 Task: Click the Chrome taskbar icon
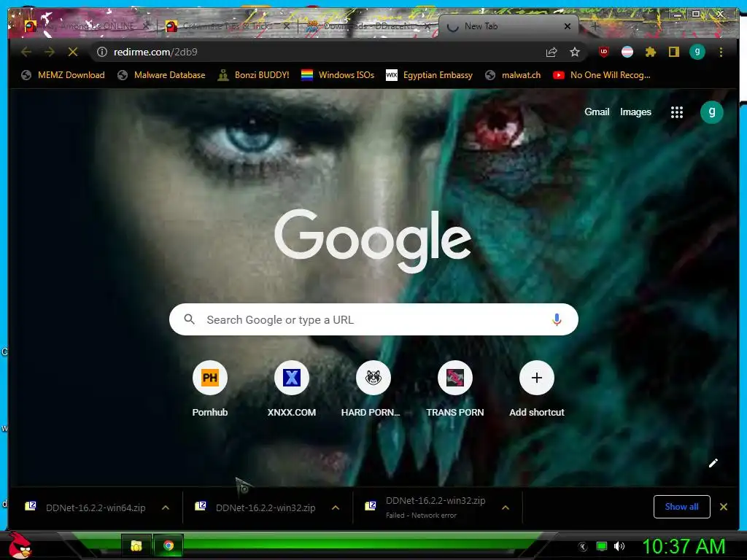click(169, 545)
